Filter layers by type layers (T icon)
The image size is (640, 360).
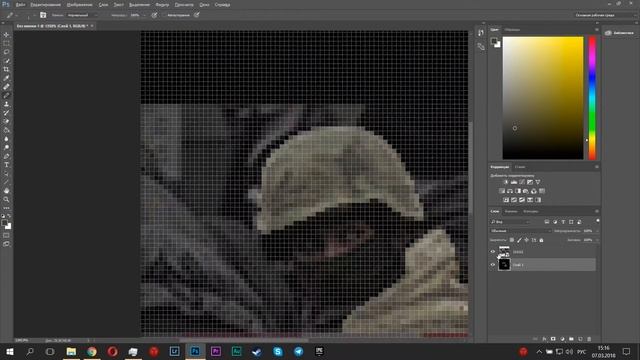[x=563, y=222]
